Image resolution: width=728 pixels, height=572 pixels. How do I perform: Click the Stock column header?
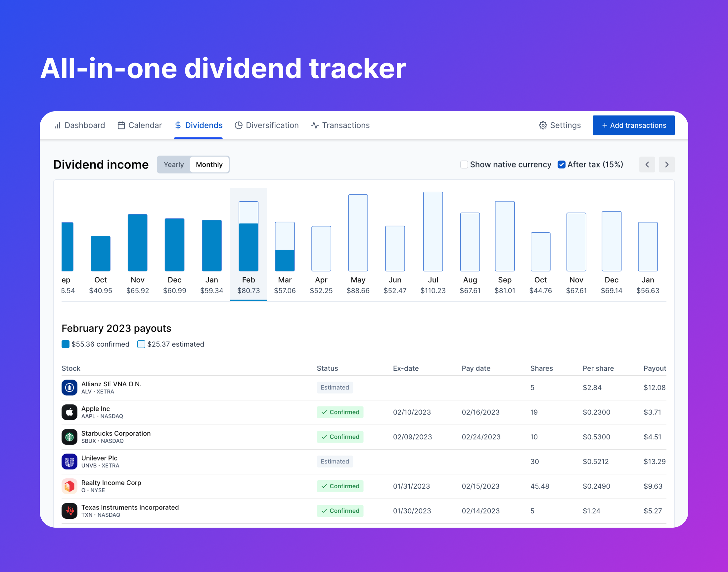coord(71,368)
